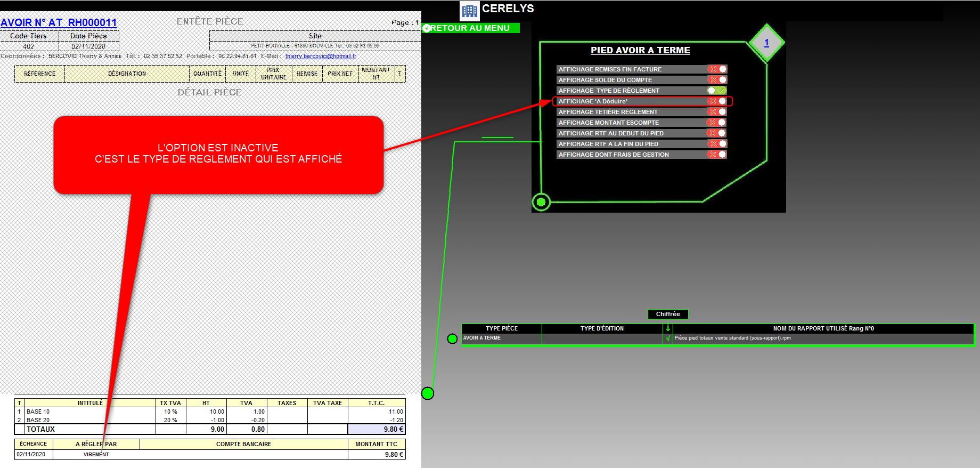Turn on the Affichage 'A Déduire' switch
This screenshot has height=468, width=980.
pyautogui.click(x=717, y=101)
